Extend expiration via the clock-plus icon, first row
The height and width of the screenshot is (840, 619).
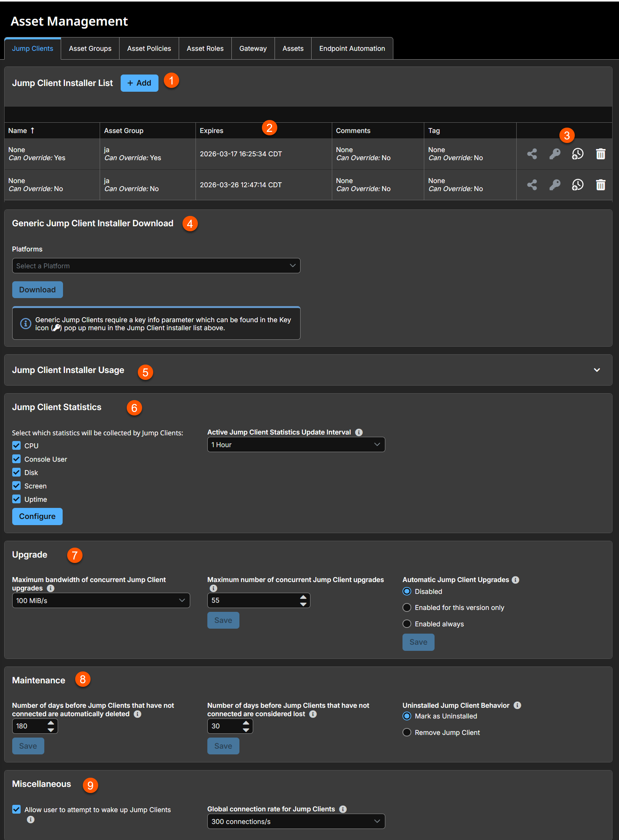click(577, 154)
